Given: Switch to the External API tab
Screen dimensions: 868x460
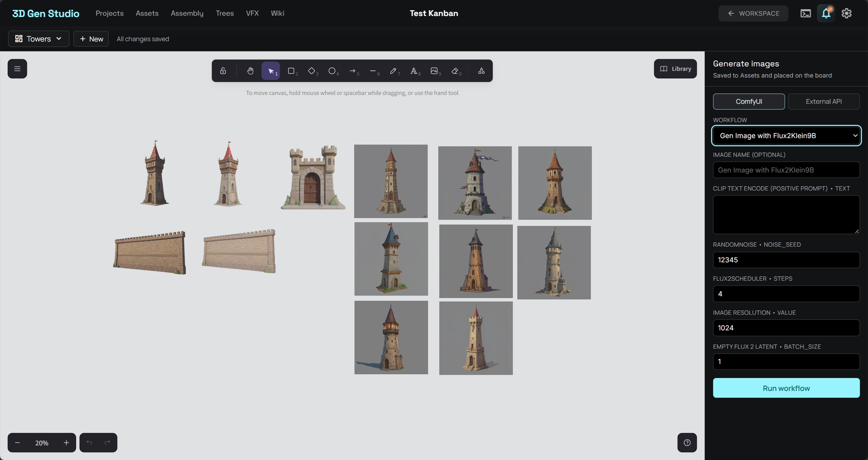Looking at the screenshot, I should tap(824, 101).
